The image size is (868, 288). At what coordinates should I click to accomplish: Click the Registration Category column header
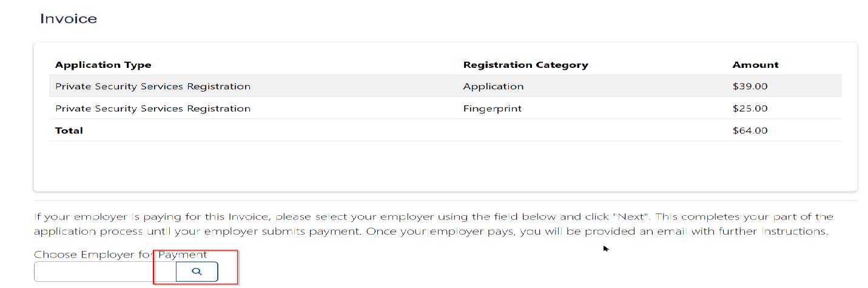tap(525, 65)
